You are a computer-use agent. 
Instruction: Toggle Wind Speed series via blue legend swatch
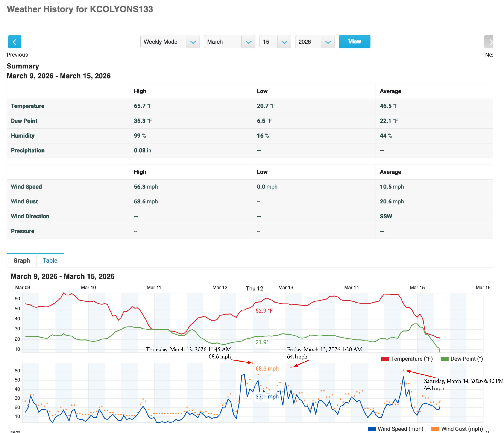(372, 429)
